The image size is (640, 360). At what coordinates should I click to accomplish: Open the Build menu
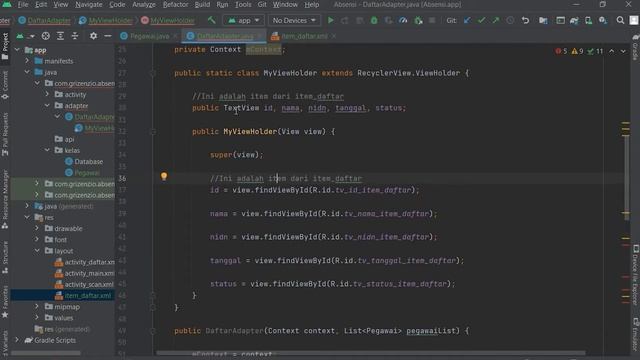[x=202, y=4]
